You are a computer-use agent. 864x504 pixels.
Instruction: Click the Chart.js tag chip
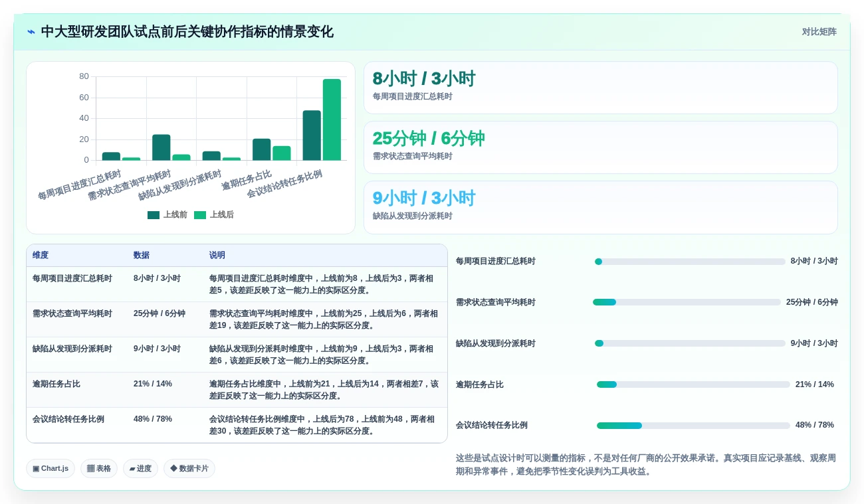click(x=51, y=468)
